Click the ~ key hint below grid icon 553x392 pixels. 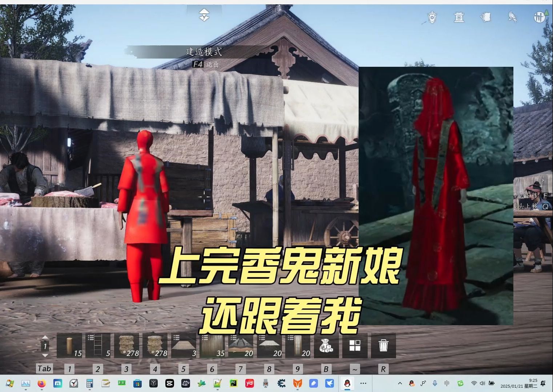pos(355,369)
